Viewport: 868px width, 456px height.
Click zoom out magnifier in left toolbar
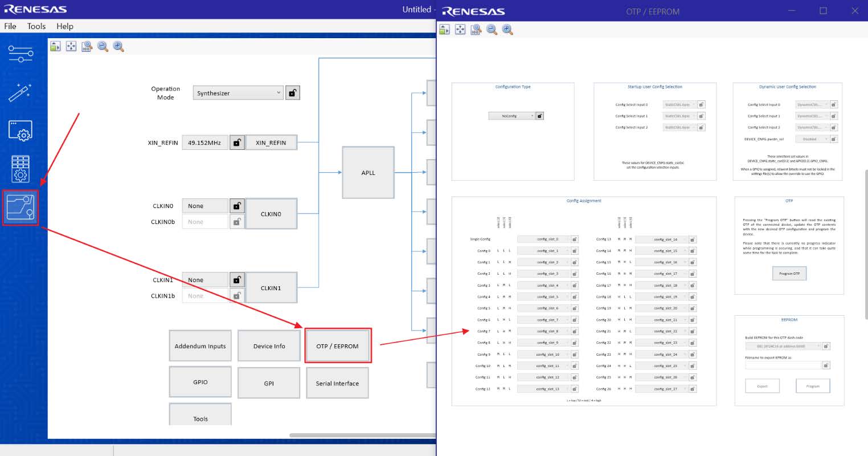(103, 47)
